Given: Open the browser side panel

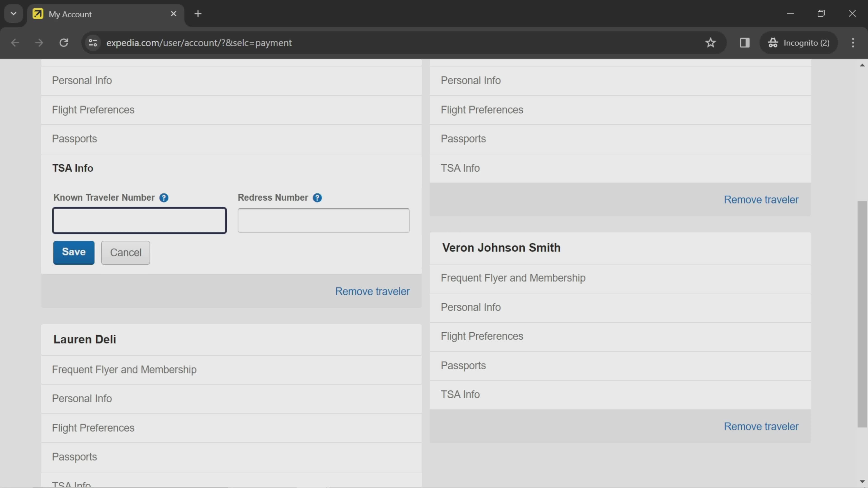Looking at the screenshot, I should 744,43.
